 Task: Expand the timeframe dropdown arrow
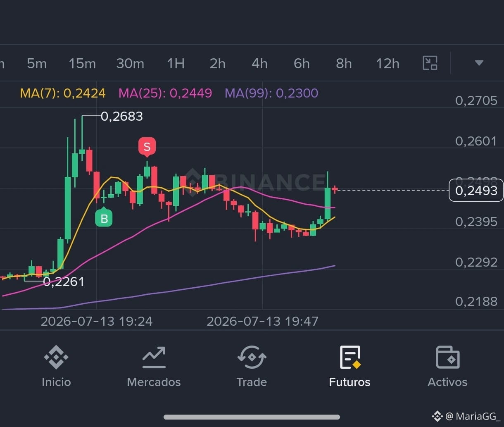tap(479, 63)
